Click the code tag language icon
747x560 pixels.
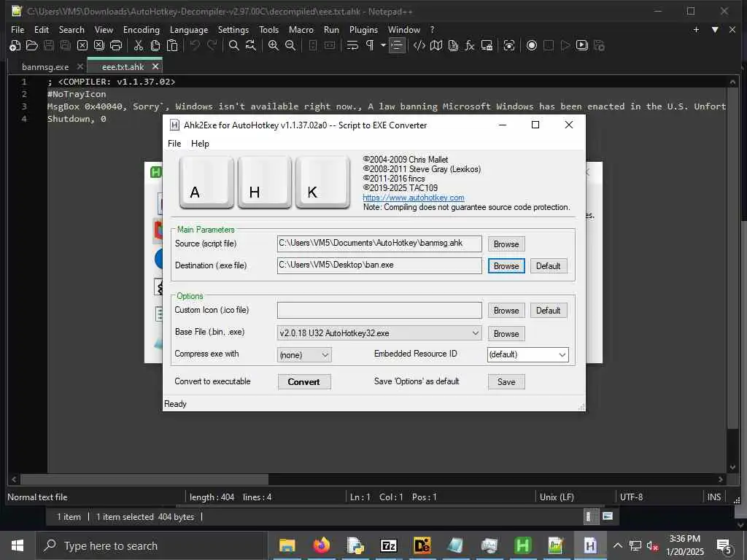(419, 46)
